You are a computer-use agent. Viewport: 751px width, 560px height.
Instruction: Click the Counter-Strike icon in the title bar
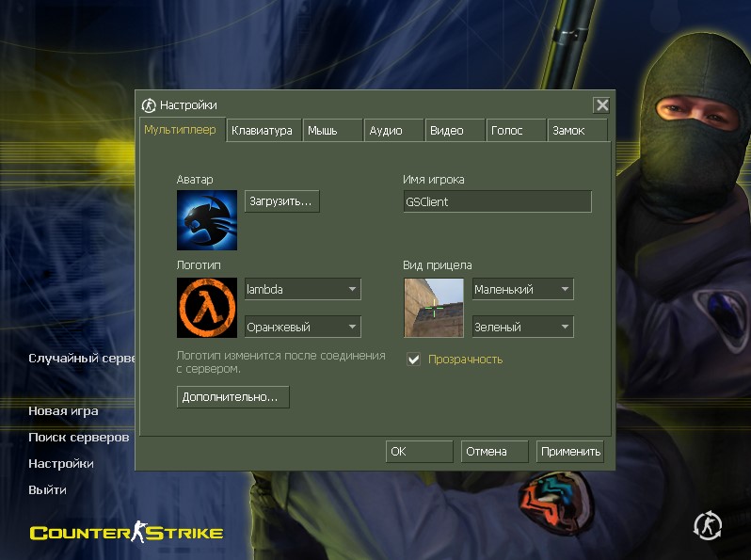tap(149, 105)
